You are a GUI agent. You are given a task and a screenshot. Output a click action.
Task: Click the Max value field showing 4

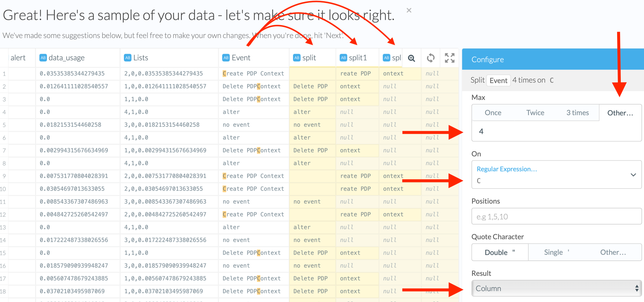coord(556,131)
